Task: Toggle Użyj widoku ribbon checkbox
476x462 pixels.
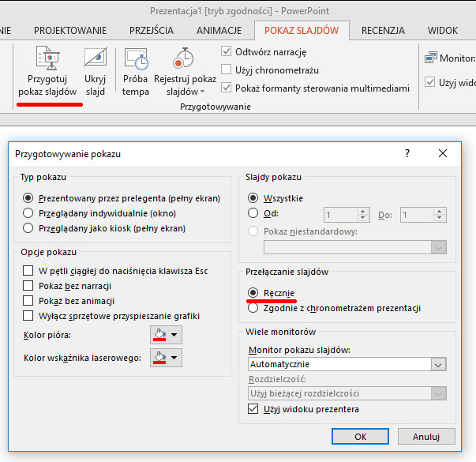Action: [x=429, y=82]
